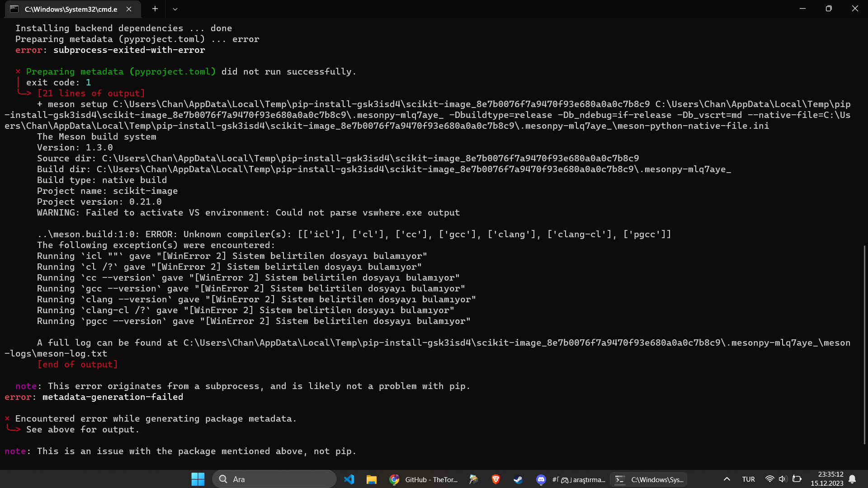Launch the Brave browser from taskbar
Viewport: 868px width, 488px height.
496,479
